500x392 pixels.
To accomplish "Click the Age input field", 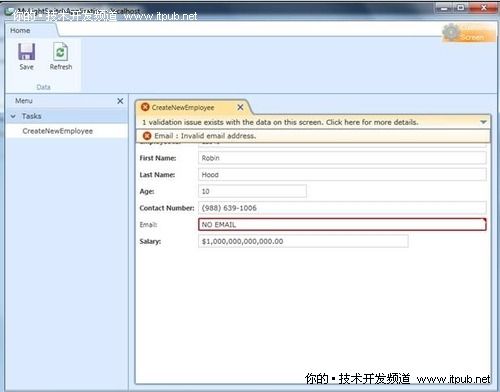I will point(252,191).
